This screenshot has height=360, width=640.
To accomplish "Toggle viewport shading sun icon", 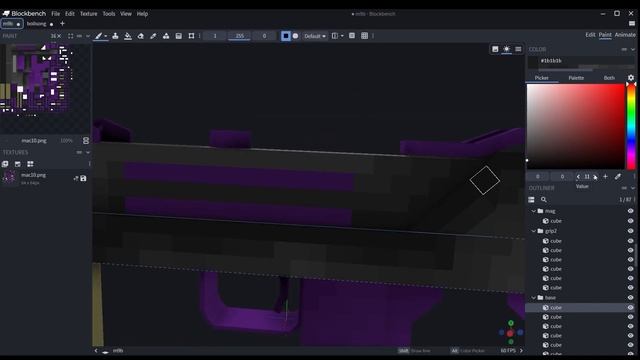I will 507,49.
